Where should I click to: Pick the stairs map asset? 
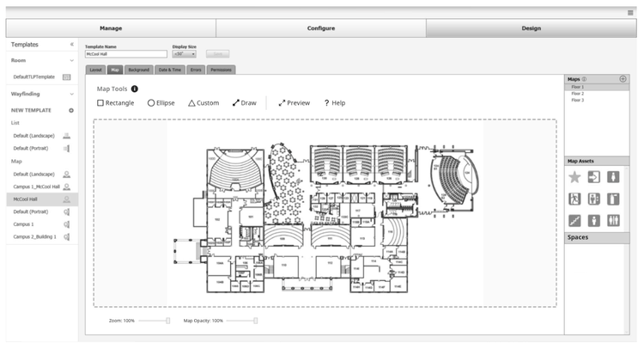pos(574,220)
